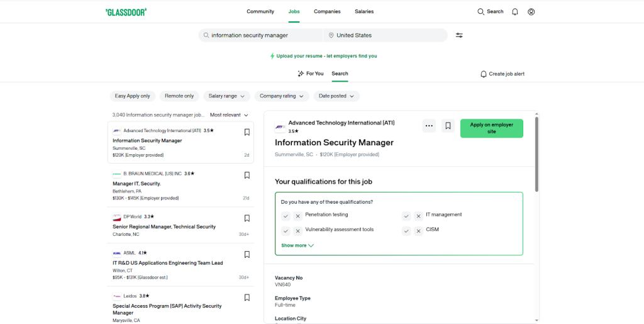The width and height of the screenshot is (644, 324).
Task: Confirm CISM qualification checkmark
Action: [406, 231]
